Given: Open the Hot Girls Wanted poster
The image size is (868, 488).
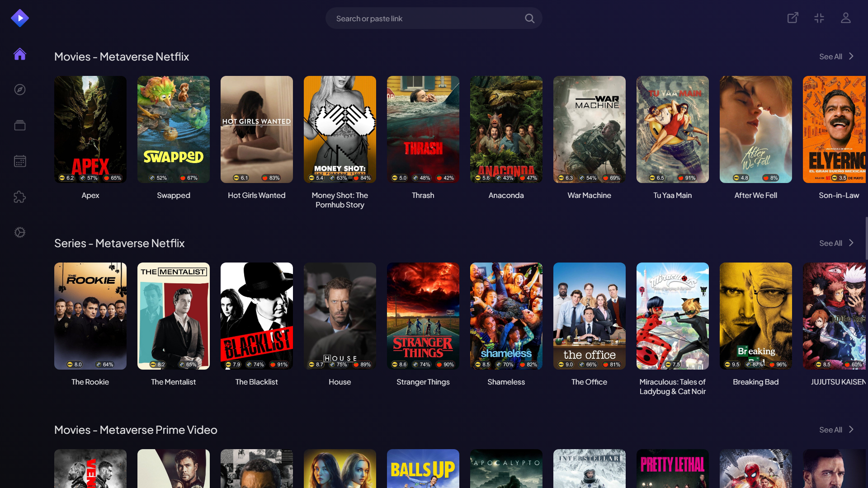Looking at the screenshot, I should pos(257,129).
